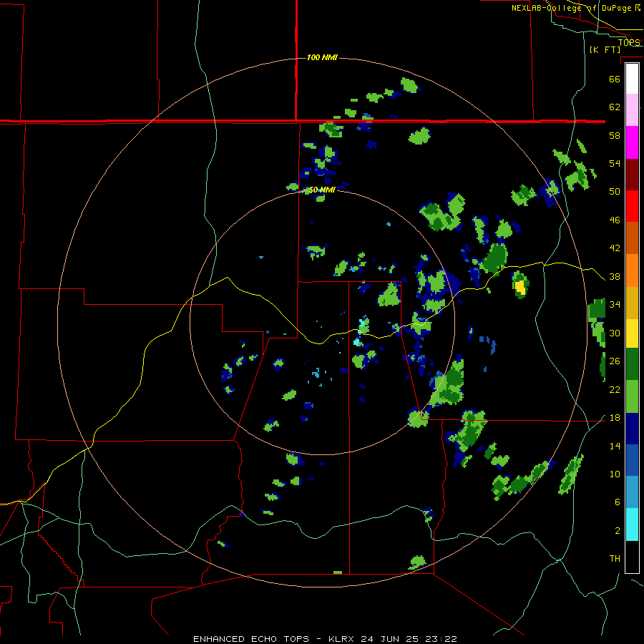Screen dimensions: 644x644
Task: Click the '54' legend value label
Action: (615, 163)
